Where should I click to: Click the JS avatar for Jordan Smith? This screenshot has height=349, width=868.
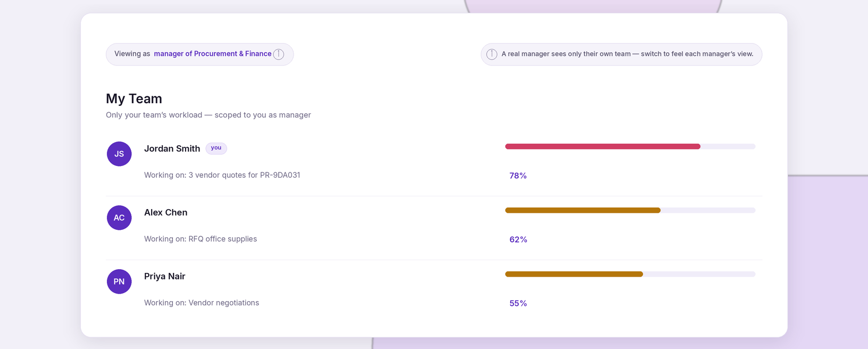[119, 154]
